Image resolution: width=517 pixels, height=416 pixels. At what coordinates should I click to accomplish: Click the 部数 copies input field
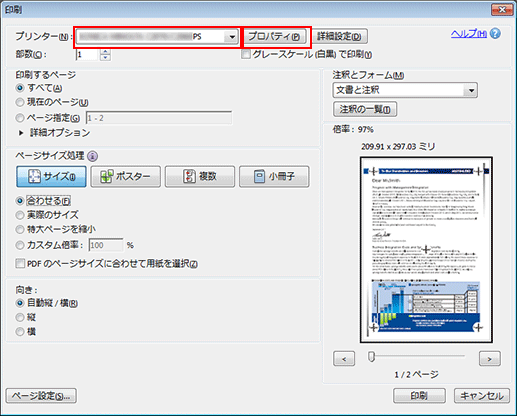click(x=87, y=55)
